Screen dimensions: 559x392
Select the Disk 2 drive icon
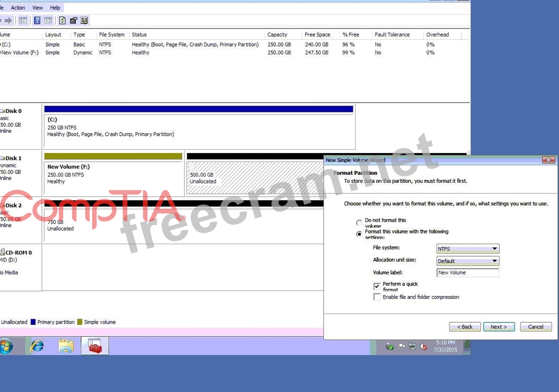pos(2,206)
